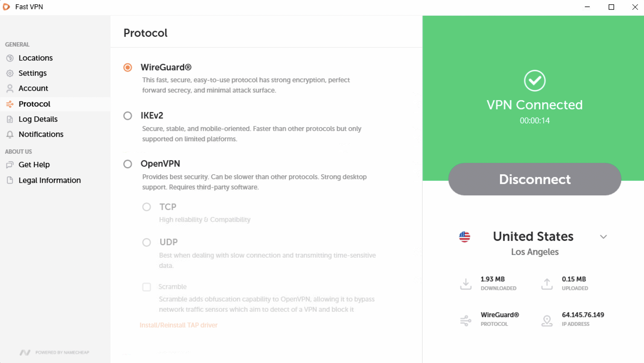Click the Notifications bell icon
Viewport: 644px width, 363px height.
tap(10, 134)
